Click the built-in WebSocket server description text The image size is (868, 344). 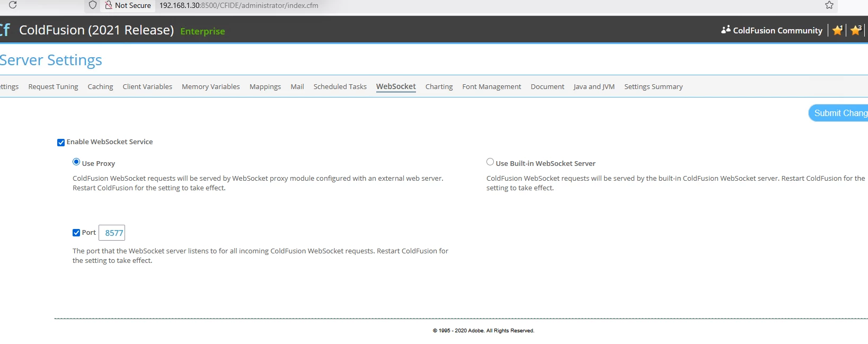click(x=676, y=183)
